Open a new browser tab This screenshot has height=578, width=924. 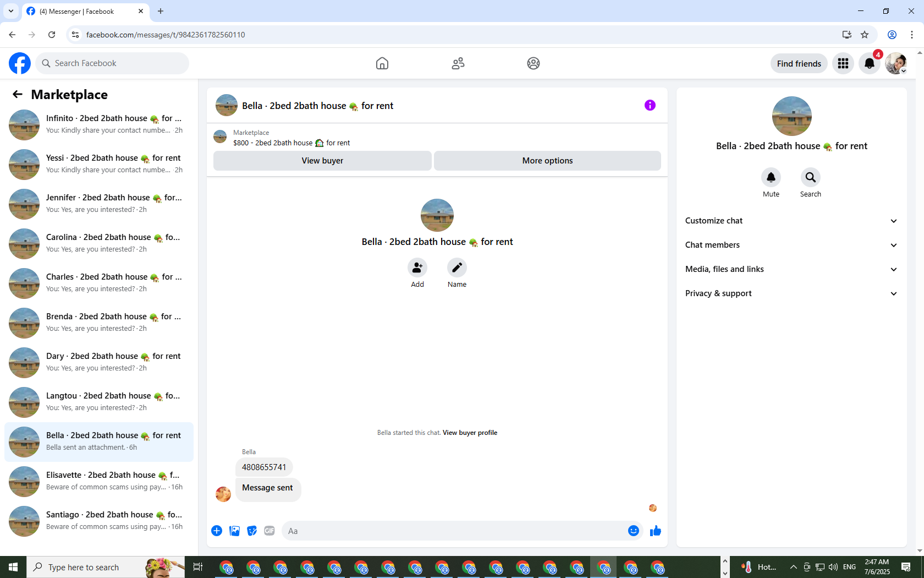[x=161, y=11]
